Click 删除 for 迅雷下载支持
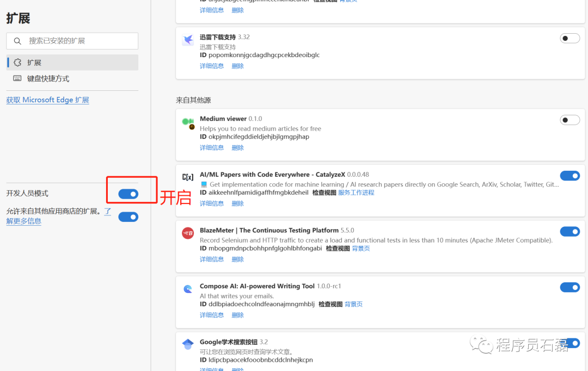Image resolution: width=588 pixels, height=371 pixels. (x=238, y=66)
